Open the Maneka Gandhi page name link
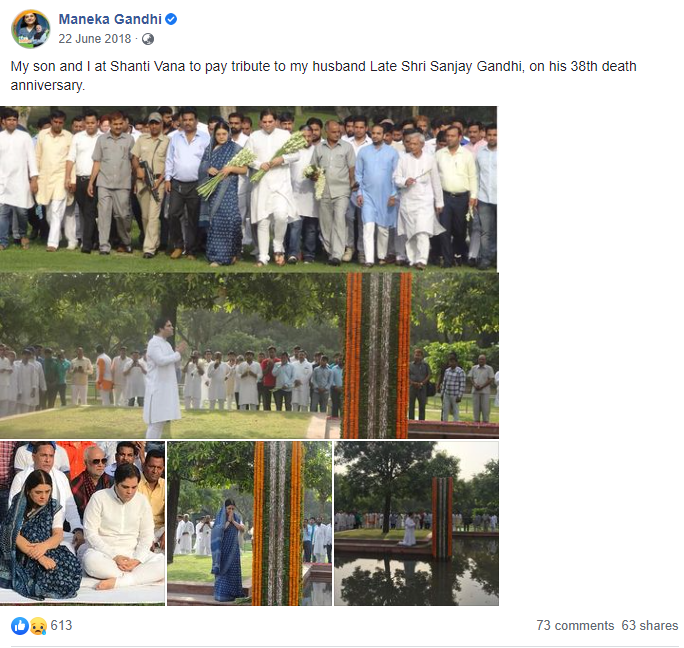The image size is (684, 648). pos(110,19)
